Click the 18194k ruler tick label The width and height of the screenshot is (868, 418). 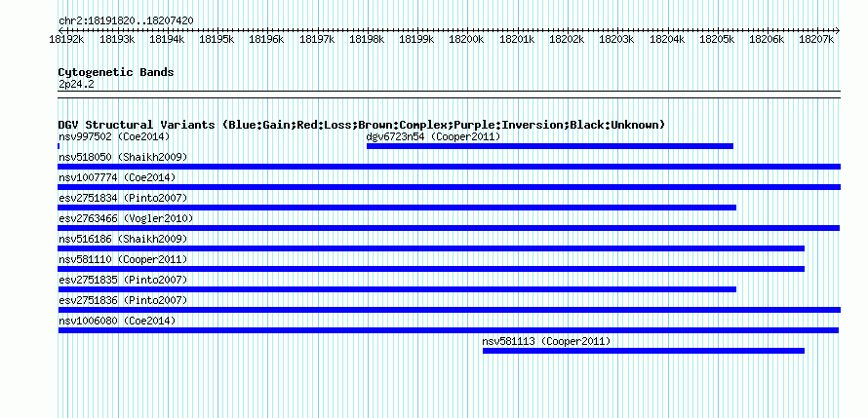(x=167, y=39)
